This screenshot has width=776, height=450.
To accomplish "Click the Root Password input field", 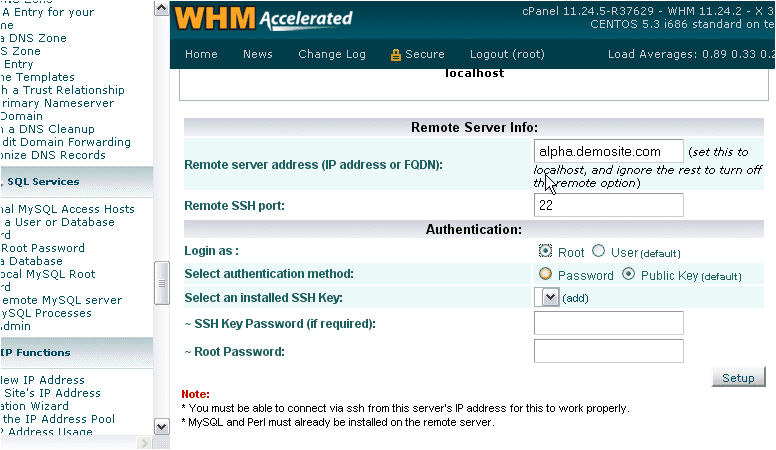I will point(608,351).
